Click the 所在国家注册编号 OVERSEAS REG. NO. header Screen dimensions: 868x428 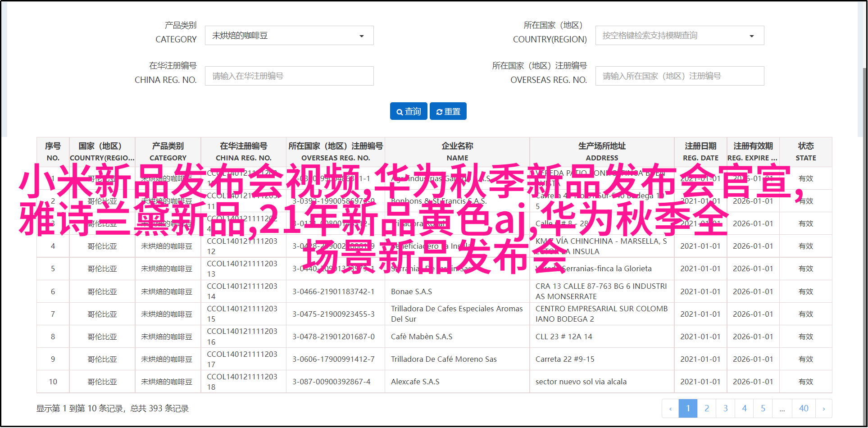(336, 152)
